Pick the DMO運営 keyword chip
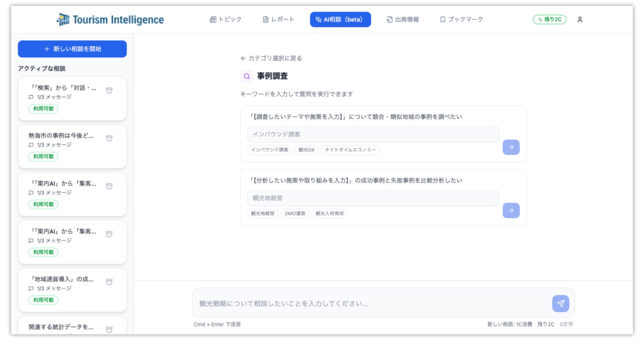 (295, 214)
